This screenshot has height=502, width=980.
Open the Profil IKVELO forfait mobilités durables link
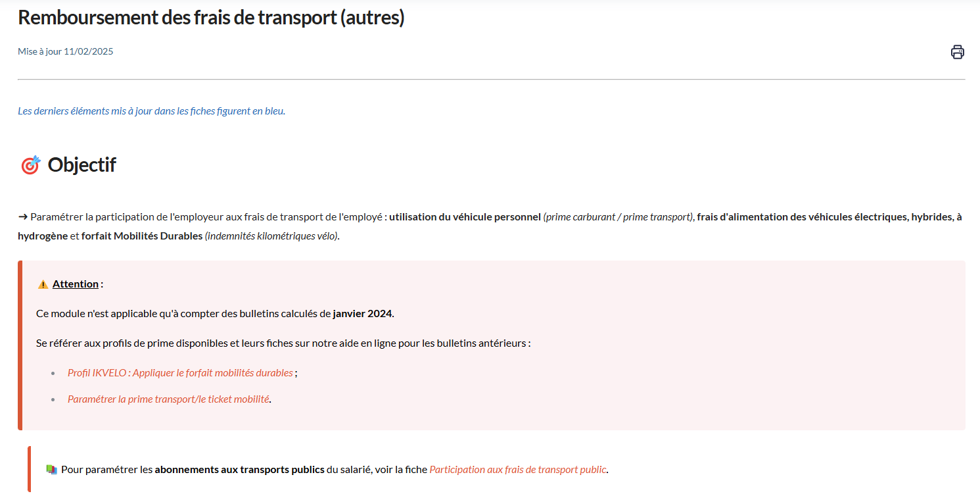coord(180,372)
